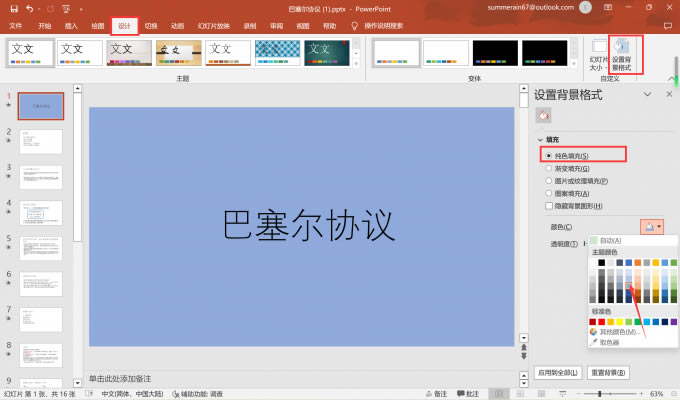Select slide 2 thumbnail in slide panel
680x400 pixels.
pyautogui.click(x=41, y=142)
